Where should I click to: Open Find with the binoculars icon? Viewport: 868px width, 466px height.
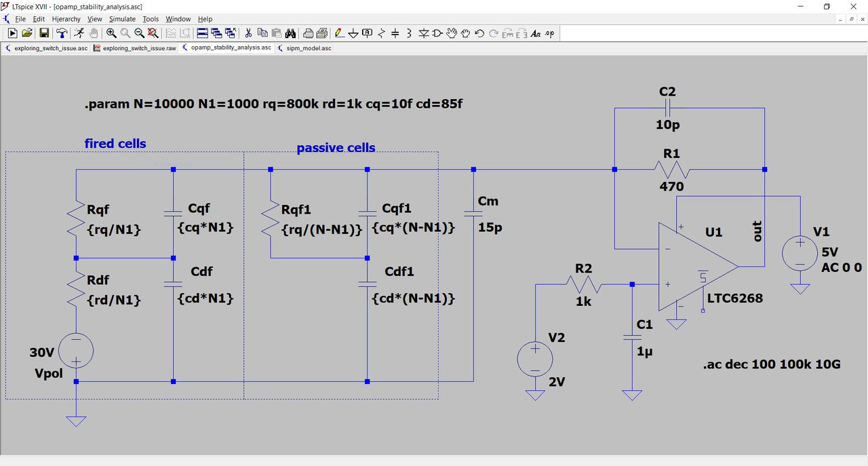[x=290, y=33]
